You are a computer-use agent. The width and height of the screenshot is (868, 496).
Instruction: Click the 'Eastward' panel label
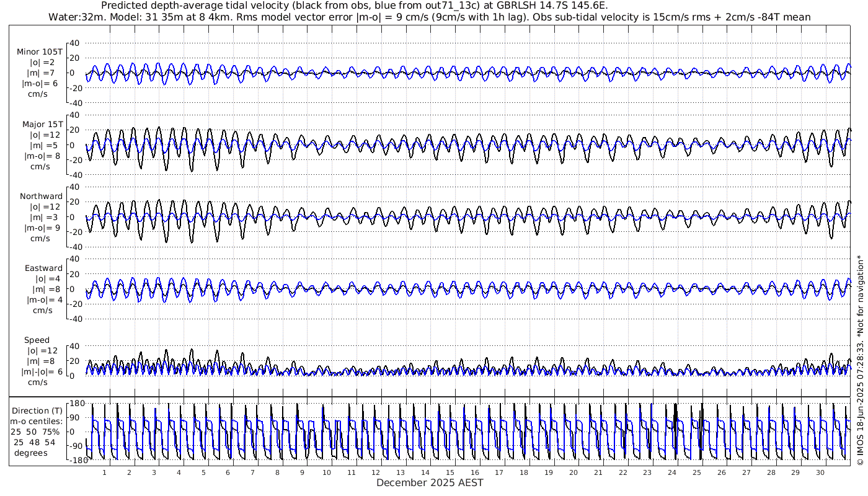point(43,268)
